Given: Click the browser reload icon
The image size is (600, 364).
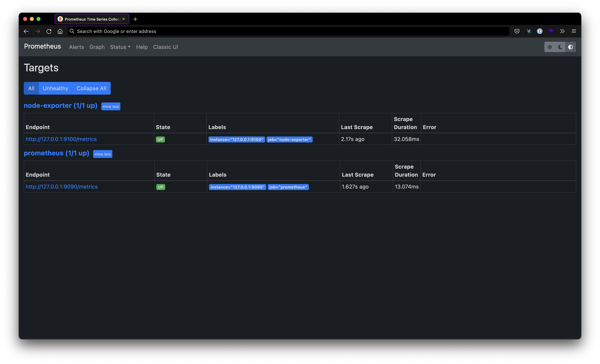Looking at the screenshot, I should pyautogui.click(x=49, y=31).
